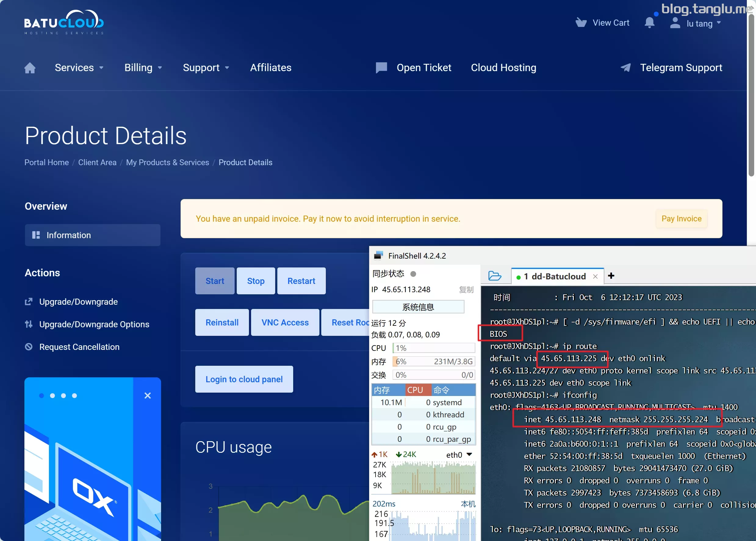This screenshot has width=756, height=541.
Task: Select the systemd process row
Action: coord(423,402)
